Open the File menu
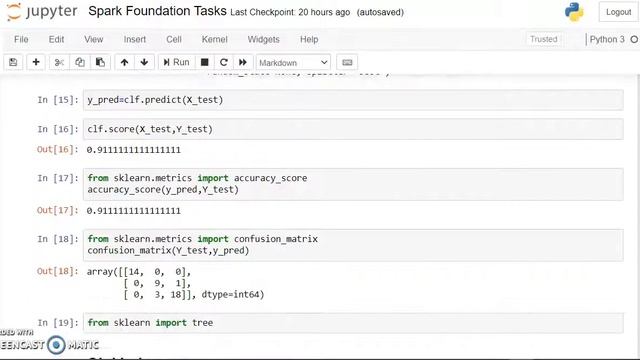640x360 pixels. 21,40
